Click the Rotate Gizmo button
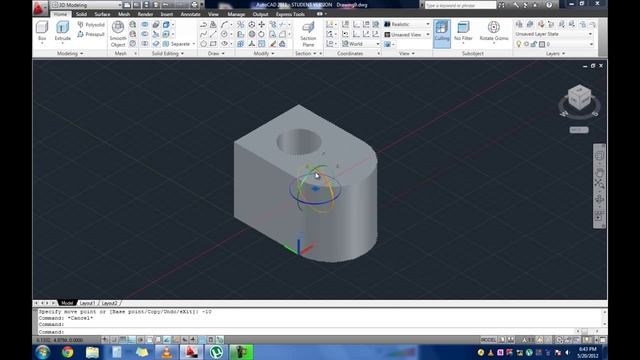The image size is (640, 360). click(494, 31)
